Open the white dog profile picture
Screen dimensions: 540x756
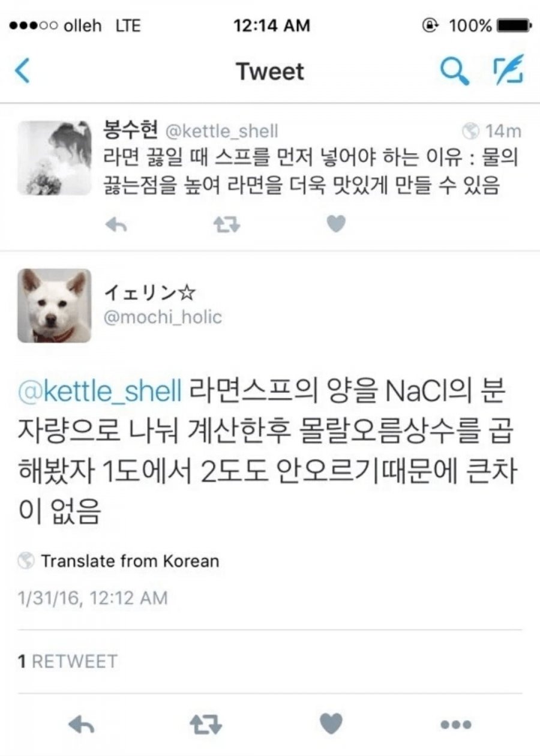pos(54,305)
